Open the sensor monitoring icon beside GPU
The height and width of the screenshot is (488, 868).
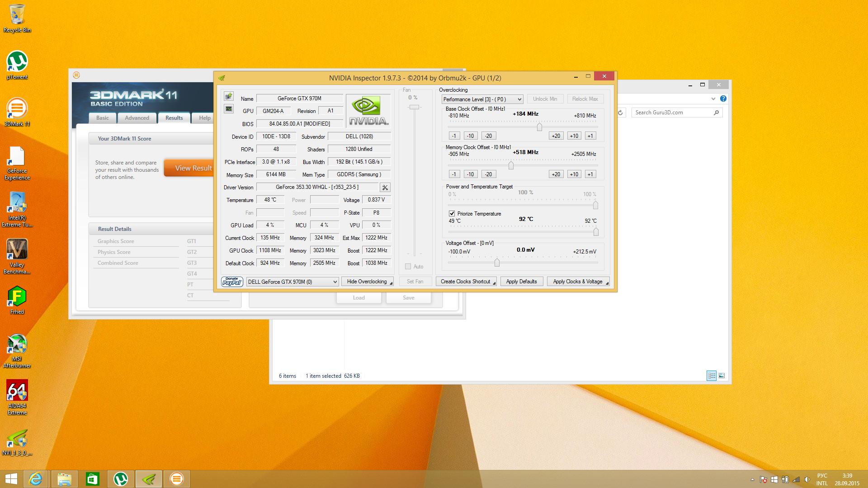point(229,108)
